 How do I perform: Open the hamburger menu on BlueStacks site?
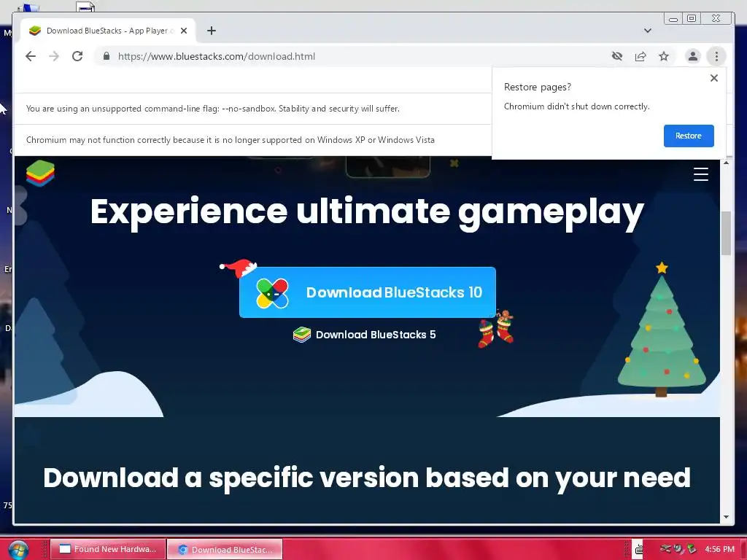(x=700, y=174)
